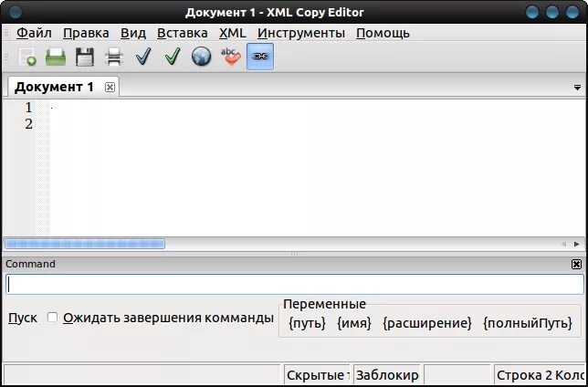Screen dimensions: 588x387
Task: Insert the {полныйПуть} variable
Action: point(528,323)
